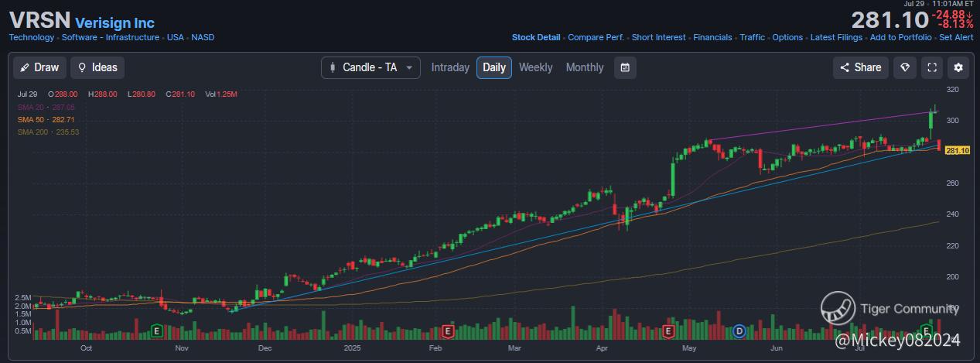The height and width of the screenshot is (363, 980).
Task: Click the calendar date range icon
Action: pyautogui.click(x=625, y=67)
